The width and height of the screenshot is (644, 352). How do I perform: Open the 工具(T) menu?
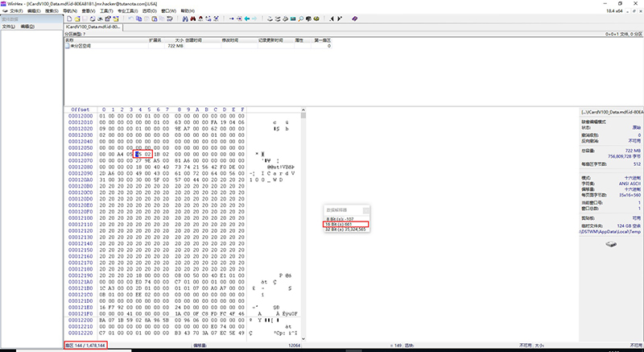(x=106, y=10)
